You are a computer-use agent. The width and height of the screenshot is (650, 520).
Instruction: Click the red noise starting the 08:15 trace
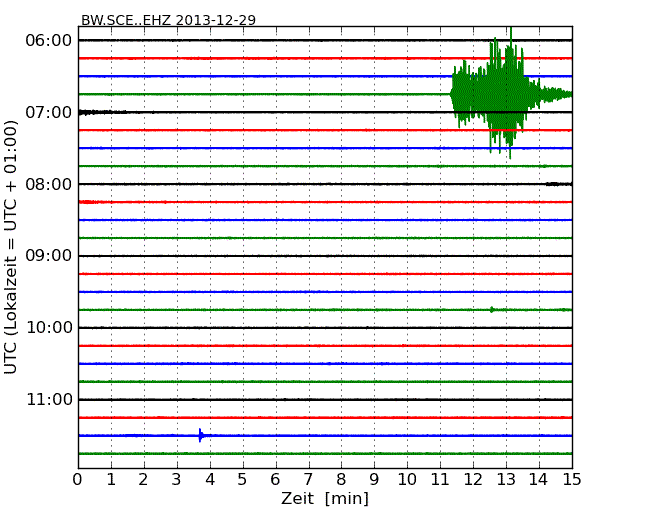point(88,202)
